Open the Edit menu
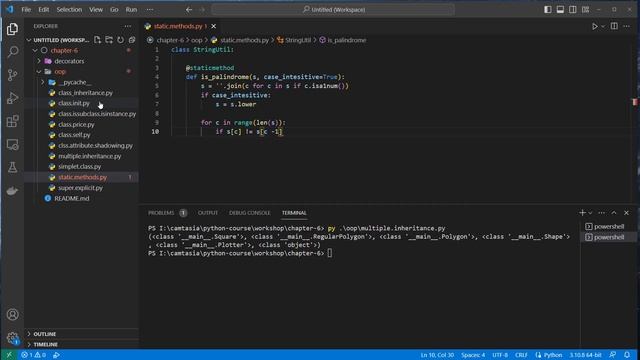Screen dimensions: 640x360 [44, 9]
